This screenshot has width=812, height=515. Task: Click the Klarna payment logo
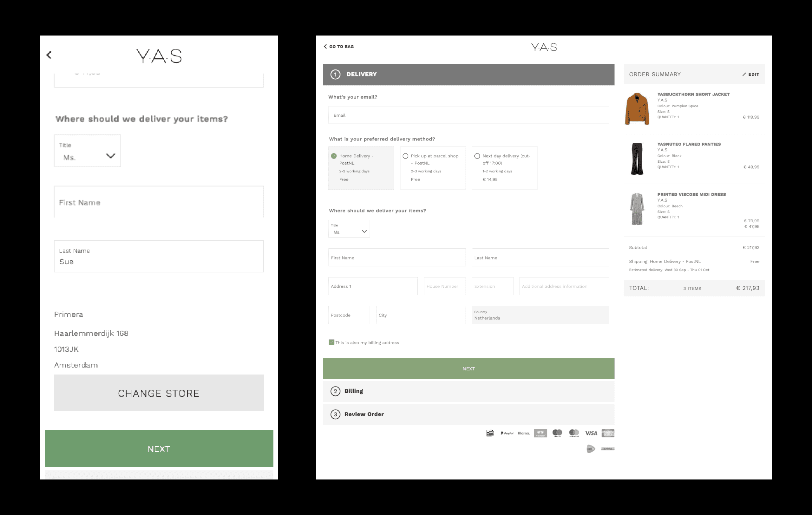click(524, 433)
